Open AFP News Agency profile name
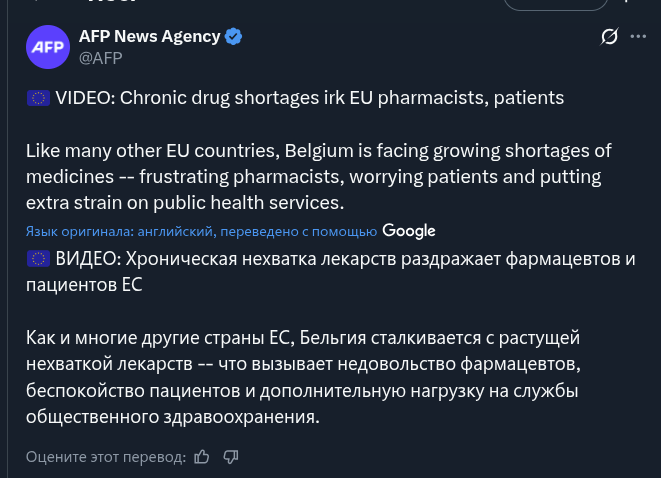 149,36
